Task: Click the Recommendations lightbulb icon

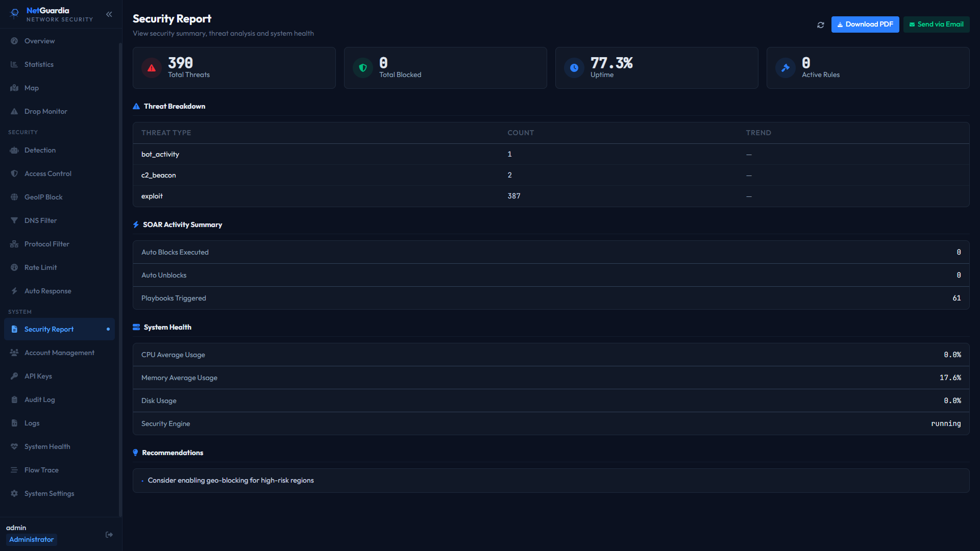Action: (x=135, y=453)
